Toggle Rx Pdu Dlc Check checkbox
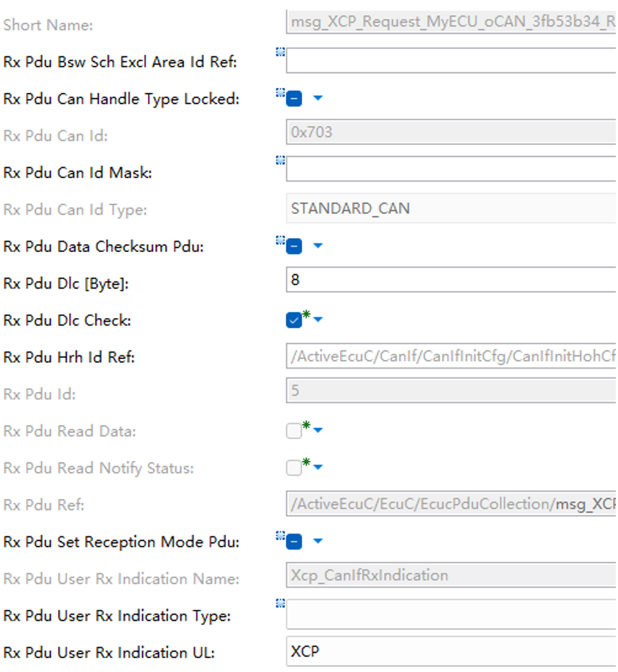618x672 pixels. pos(294,320)
